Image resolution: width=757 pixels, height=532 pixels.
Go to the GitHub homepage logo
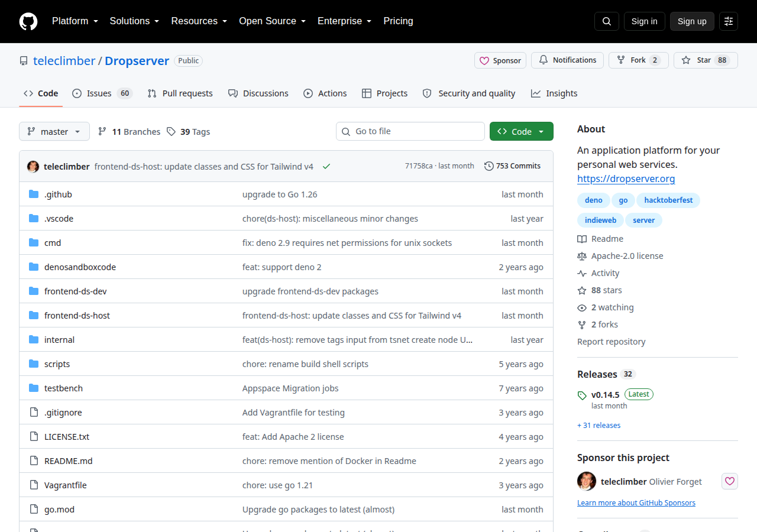point(28,21)
